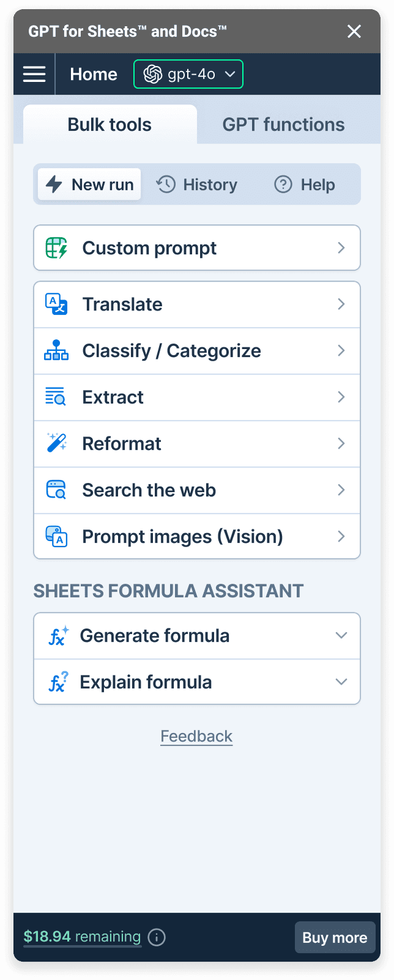
Task: Click the $18.94 remaining balance link
Action: pyautogui.click(x=82, y=937)
